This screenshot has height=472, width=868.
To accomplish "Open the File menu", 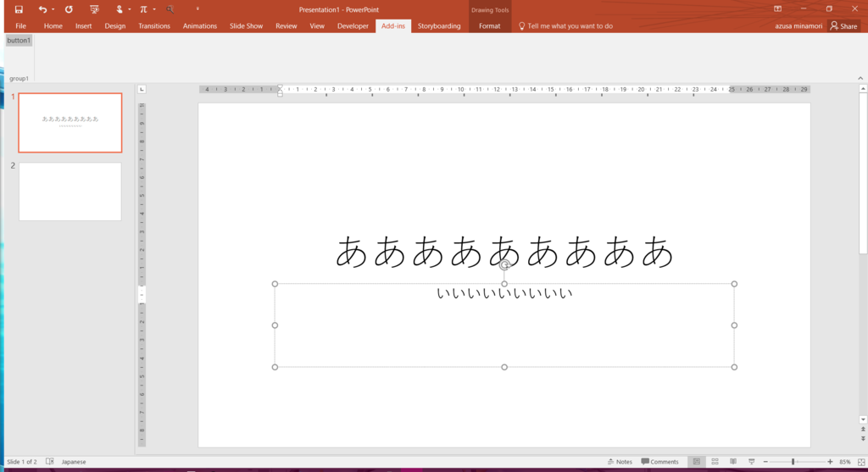I will tap(20, 26).
